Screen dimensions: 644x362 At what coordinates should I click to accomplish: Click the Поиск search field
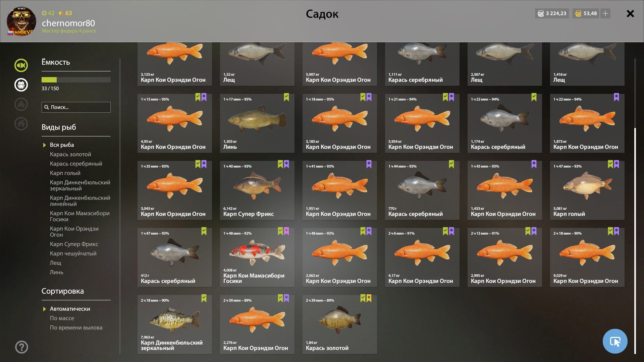[76, 107]
